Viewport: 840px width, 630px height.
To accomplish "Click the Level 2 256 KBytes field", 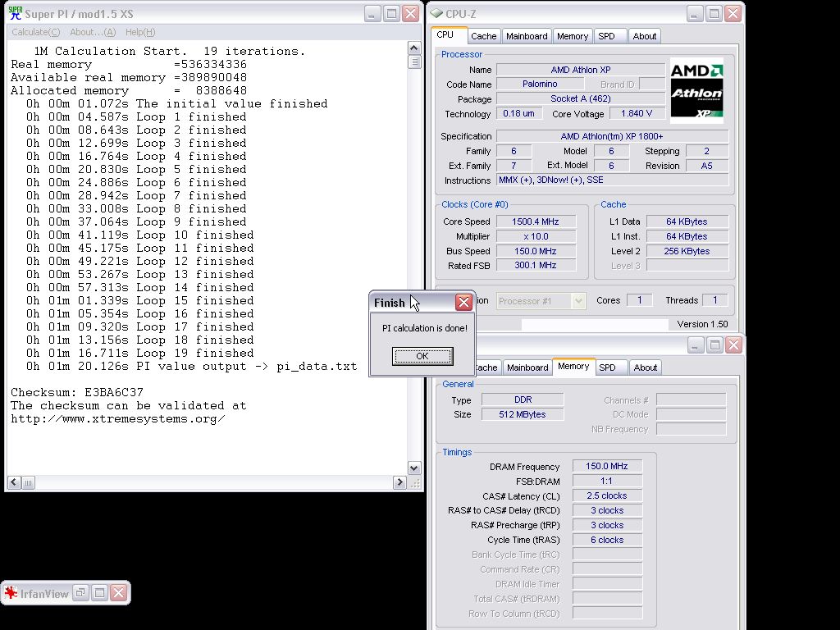I will click(x=687, y=251).
